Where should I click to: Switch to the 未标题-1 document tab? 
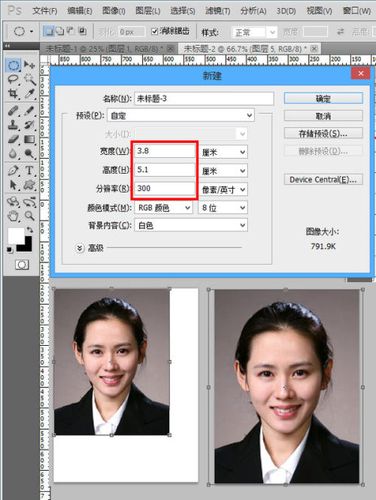104,49
